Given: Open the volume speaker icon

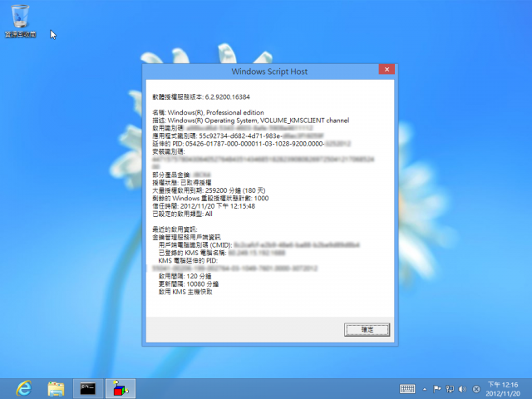Looking at the screenshot, I should point(462,389).
